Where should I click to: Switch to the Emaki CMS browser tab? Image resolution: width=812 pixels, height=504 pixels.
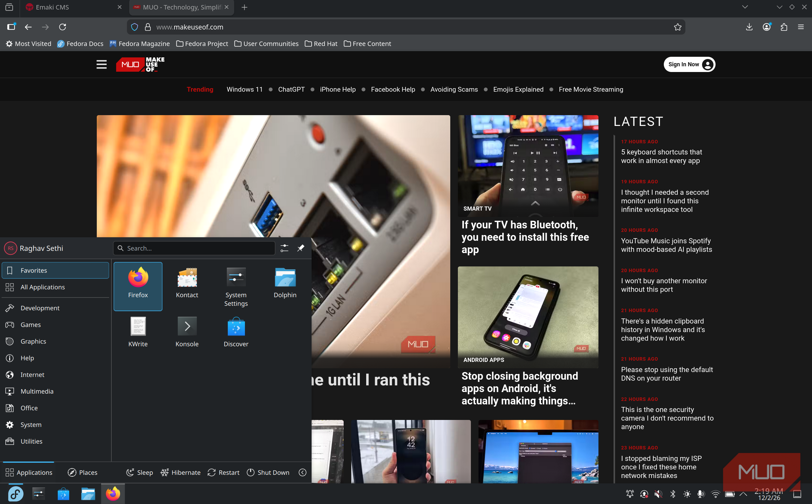pos(74,7)
